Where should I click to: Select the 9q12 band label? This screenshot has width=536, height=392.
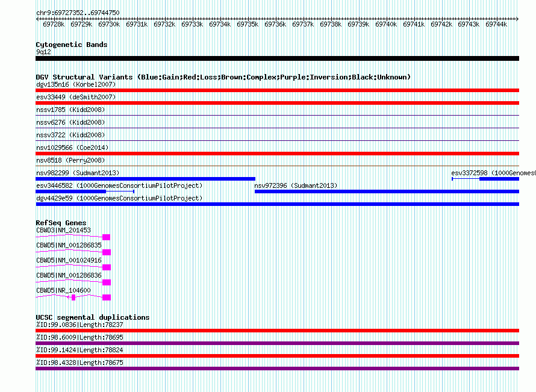[x=43, y=52]
